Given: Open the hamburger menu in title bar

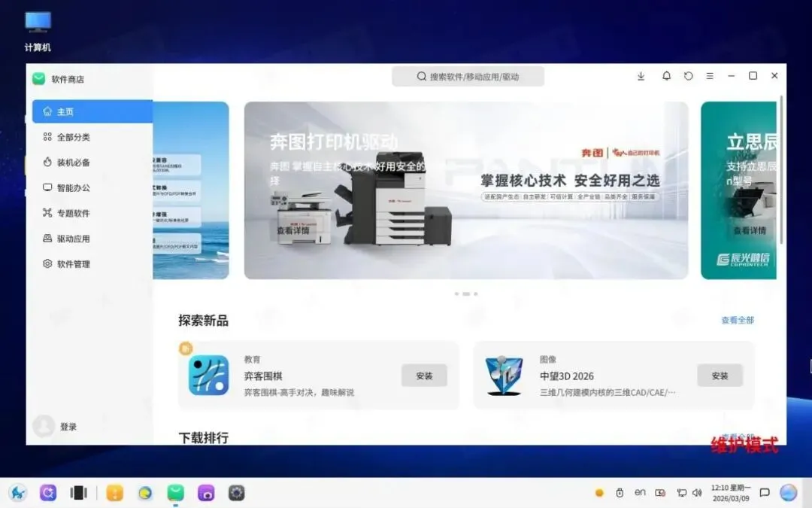Looking at the screenshot, I should [710, 76].
